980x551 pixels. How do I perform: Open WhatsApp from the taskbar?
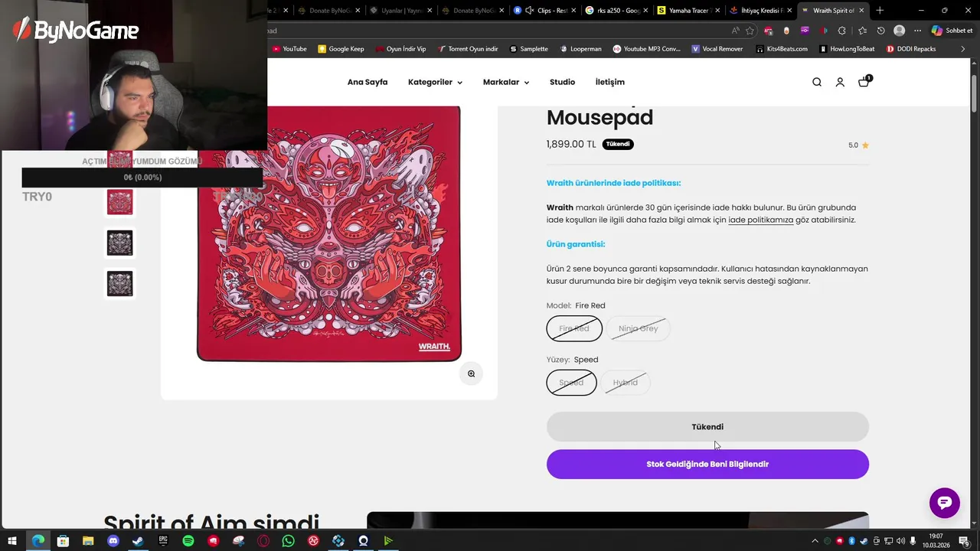(x=288, y=541)
